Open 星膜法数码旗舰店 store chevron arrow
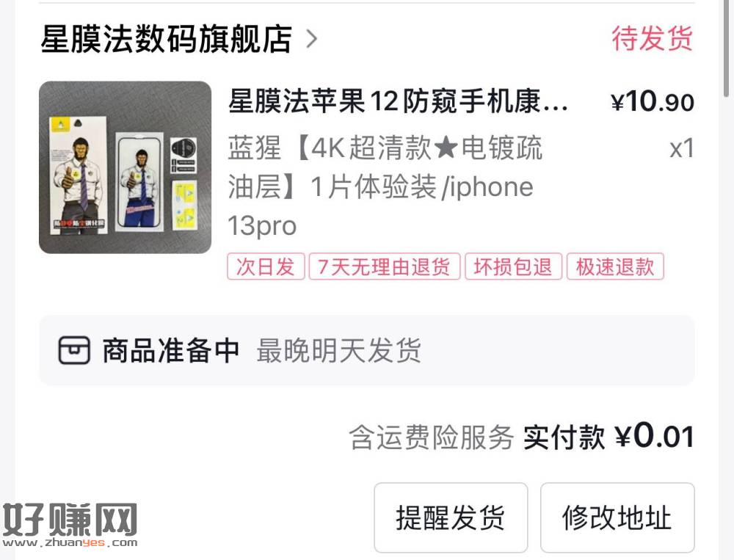Viewport: 734px width, 560px height. [x=312, y=39]
